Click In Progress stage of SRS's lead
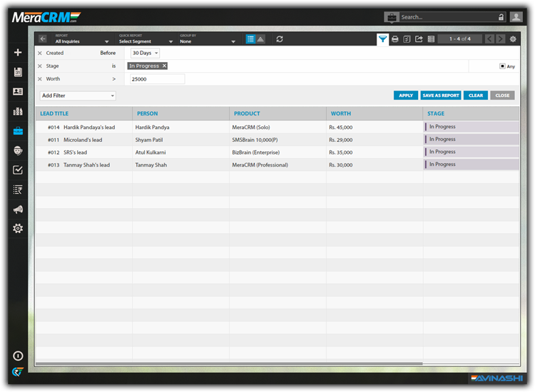Image resolution: width=535 pixels, height=392 pixels. (472, 152)
